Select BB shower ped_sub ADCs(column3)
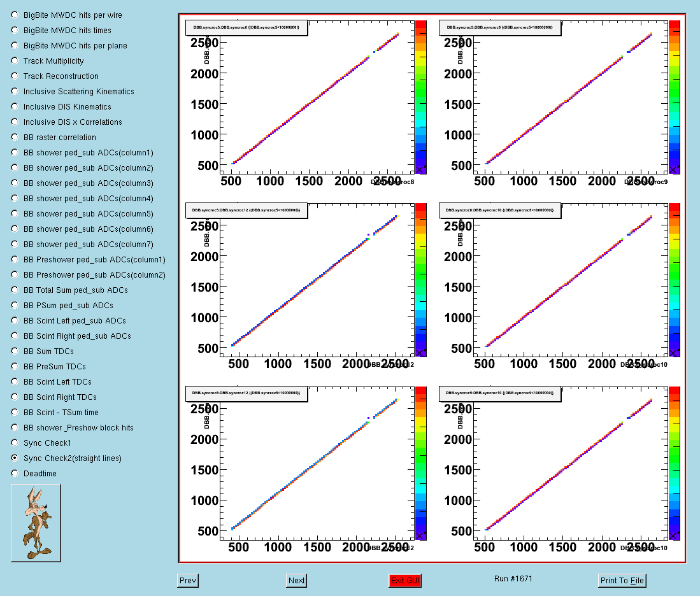The width and height of the screenshot is (700, 596). [15, 183]
